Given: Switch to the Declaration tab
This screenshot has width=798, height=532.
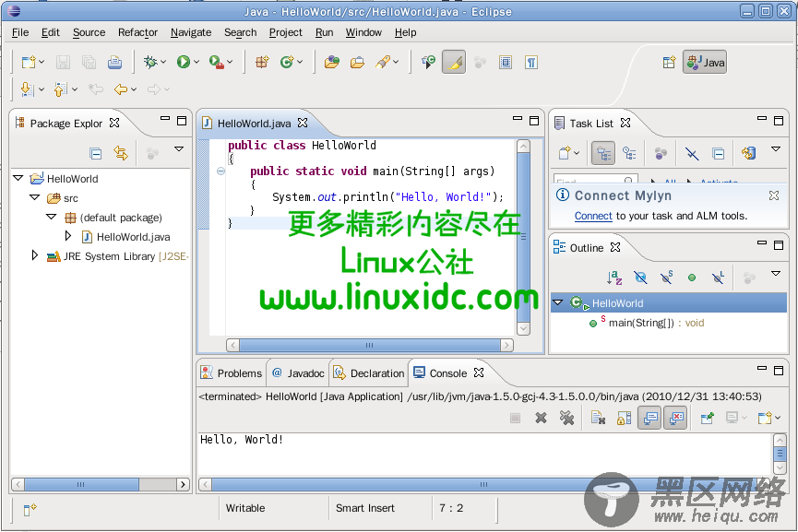Looking at the screenshot, I should pos(368,372).
